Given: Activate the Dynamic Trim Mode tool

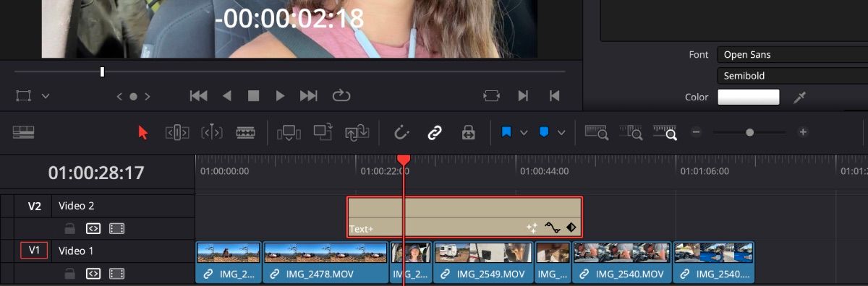Looking at the screenshot, I should [211, 132].
